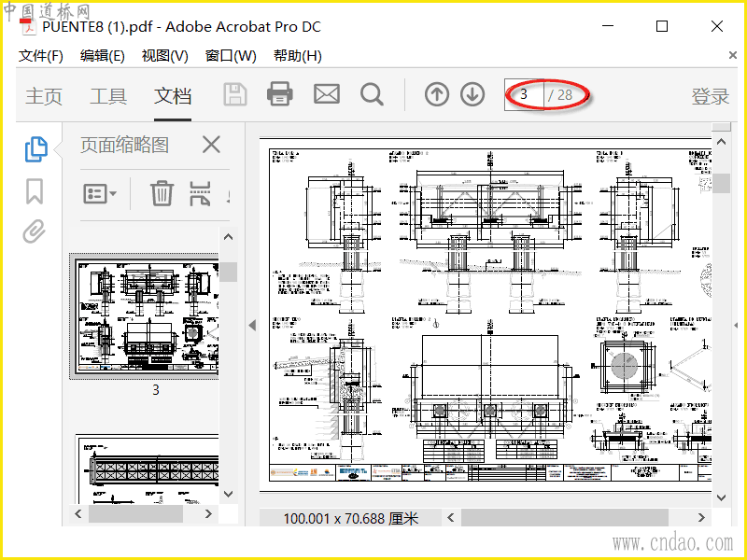Screen dimensions: 747x560
Task: Open the Bookmarks panel icon
Action: tap(35, 191)
